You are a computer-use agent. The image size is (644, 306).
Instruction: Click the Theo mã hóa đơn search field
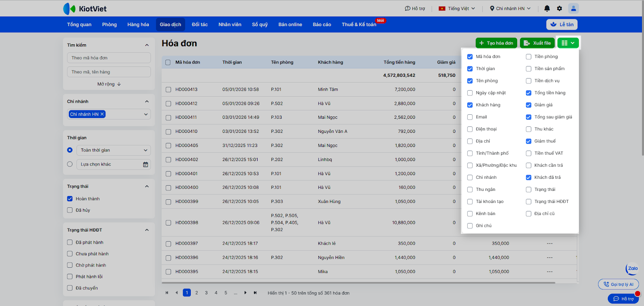[109, 58]
